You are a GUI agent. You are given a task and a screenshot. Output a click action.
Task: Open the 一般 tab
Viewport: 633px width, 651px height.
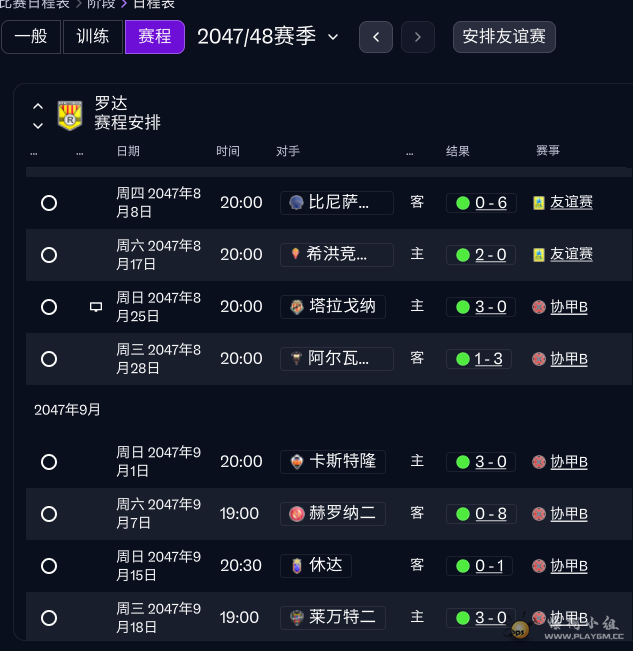31,37
